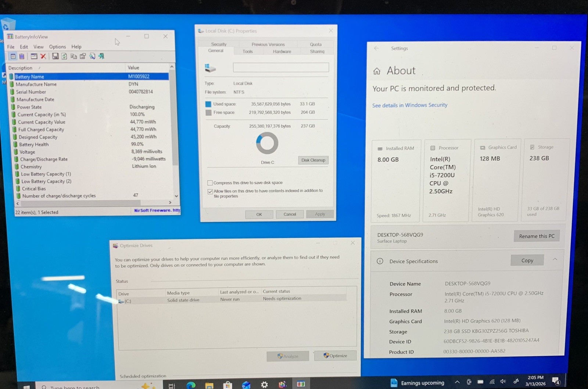Switch to the Previous Versions tab
588x389 pixels.
pos(268,44)
